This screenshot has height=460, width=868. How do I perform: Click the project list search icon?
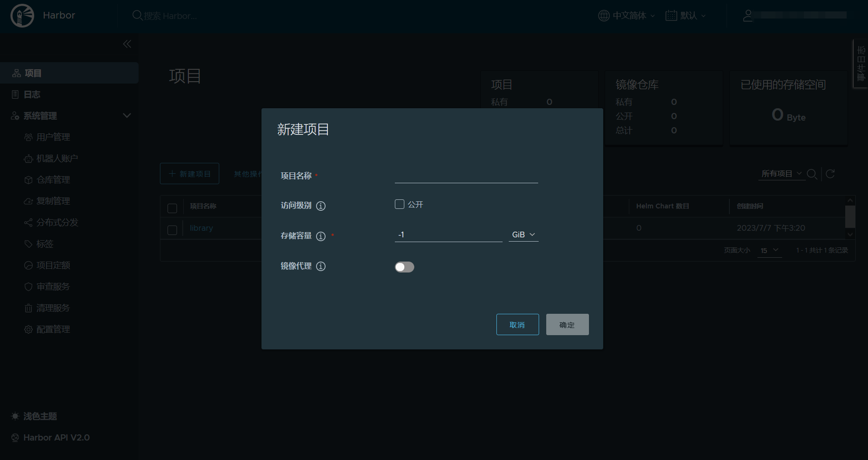812,174
